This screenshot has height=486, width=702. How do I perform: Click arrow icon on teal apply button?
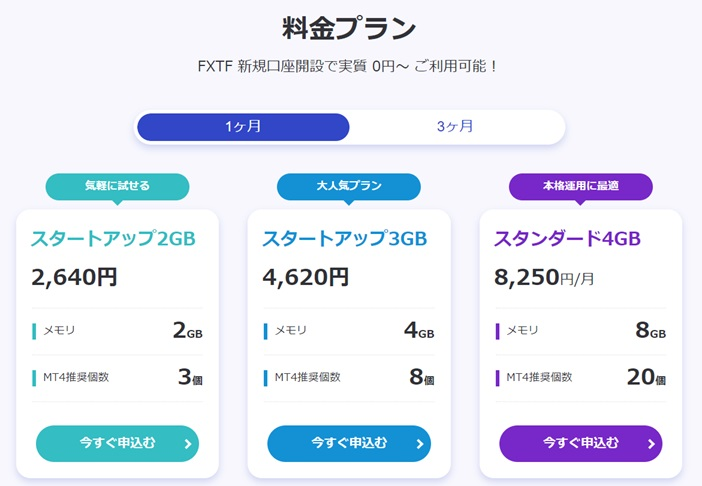pos(188,444)
